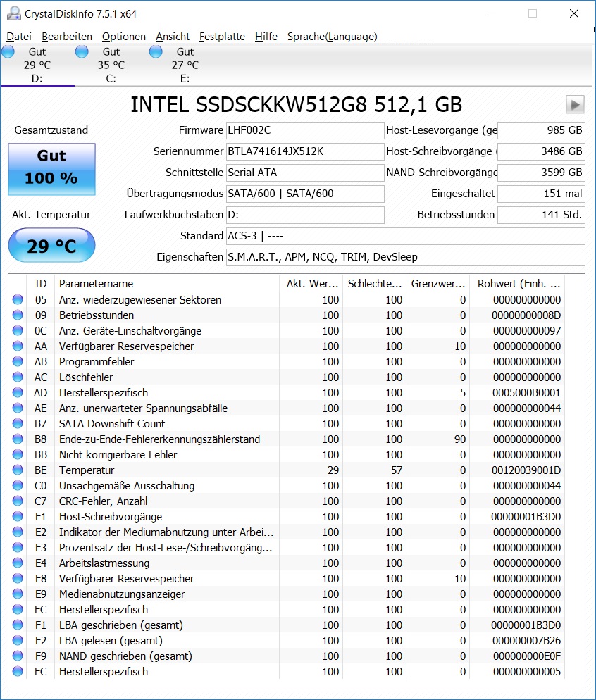Click the Eigenschaften field with S.M.A.R.T.

[405, 257]
